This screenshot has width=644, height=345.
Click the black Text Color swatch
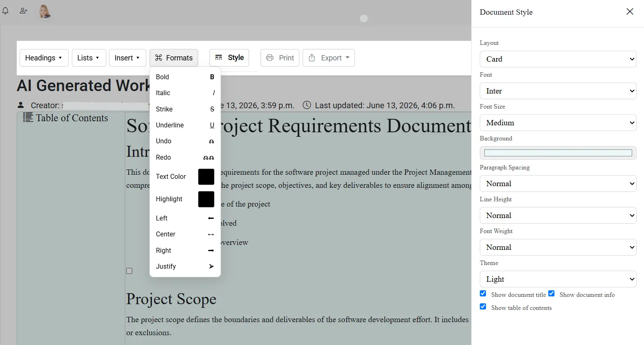pyautogui.click(x=206, y=177)
